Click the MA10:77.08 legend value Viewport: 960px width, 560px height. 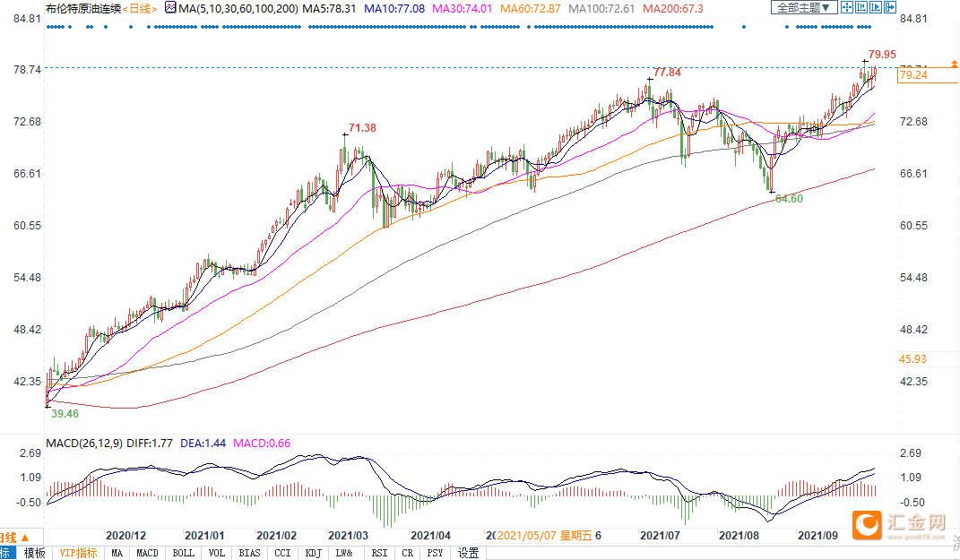394,9
